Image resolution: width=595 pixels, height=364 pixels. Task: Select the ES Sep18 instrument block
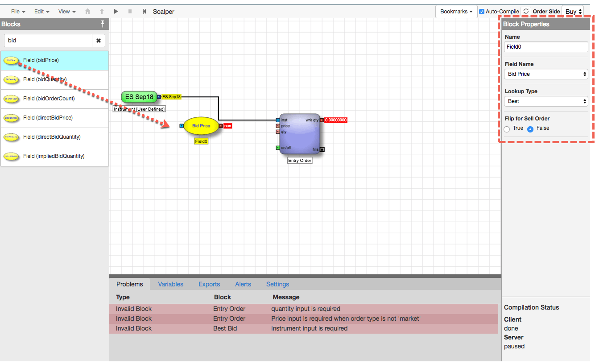coord(139,97)
